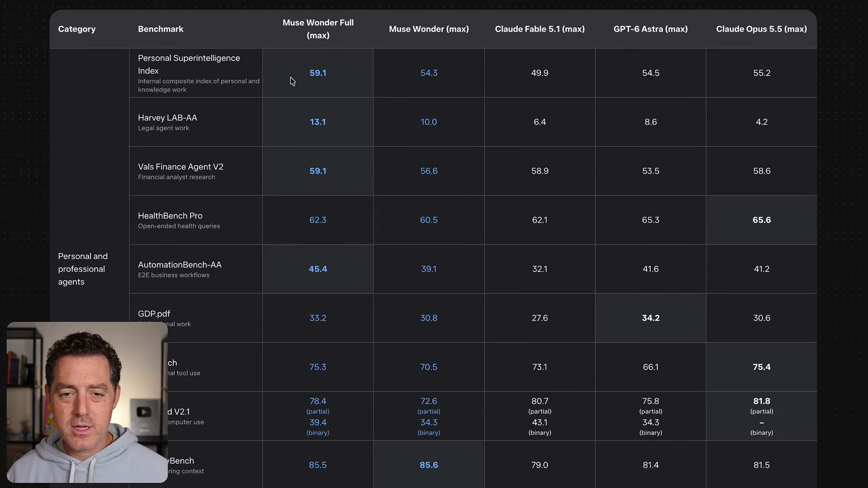868x488 pixels.
Task: Click the "Vals Finance Agent V2" benchmark name
Action: tap(181, 166)
